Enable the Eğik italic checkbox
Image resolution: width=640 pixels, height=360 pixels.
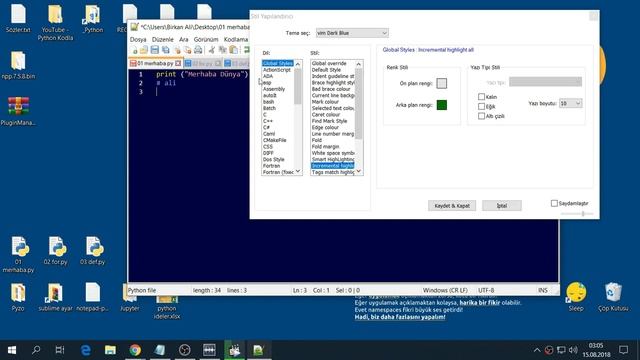pos(481,107)
